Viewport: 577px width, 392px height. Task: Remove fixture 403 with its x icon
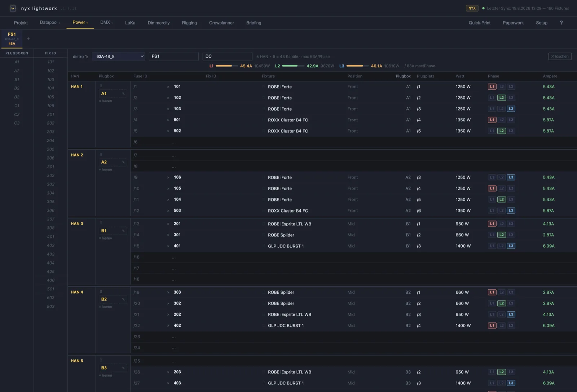tap(168, 383)
